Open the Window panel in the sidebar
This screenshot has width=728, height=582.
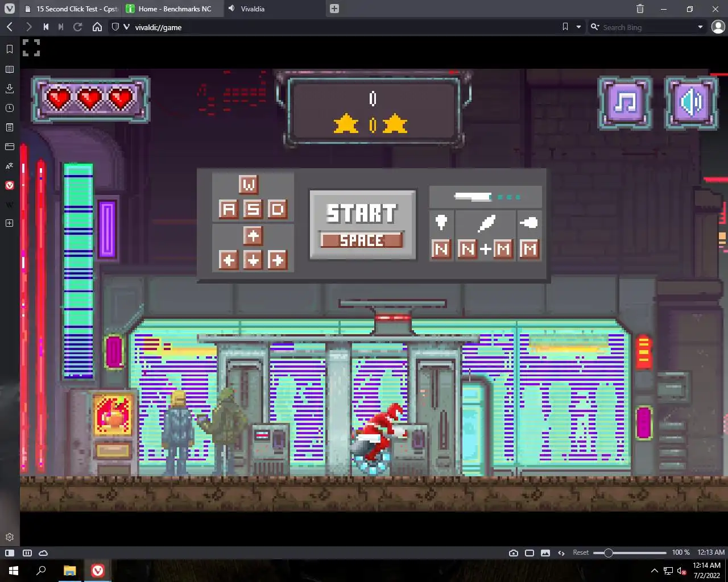10,147
